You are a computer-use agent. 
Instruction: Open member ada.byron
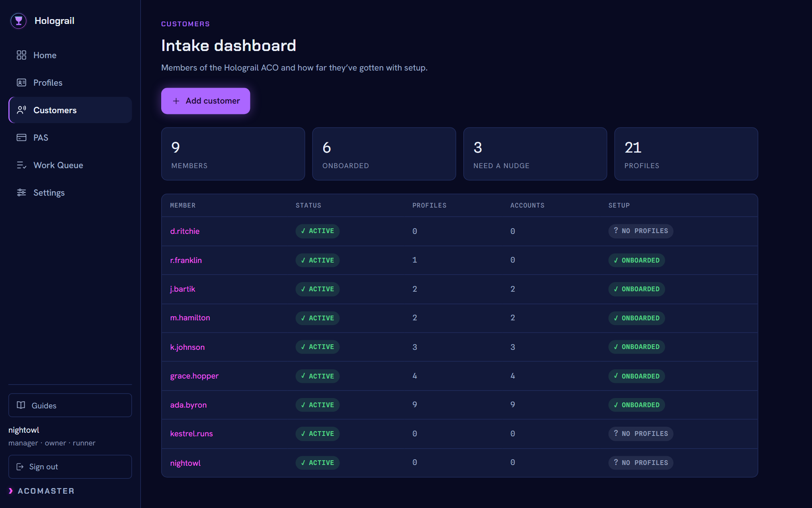188,405
